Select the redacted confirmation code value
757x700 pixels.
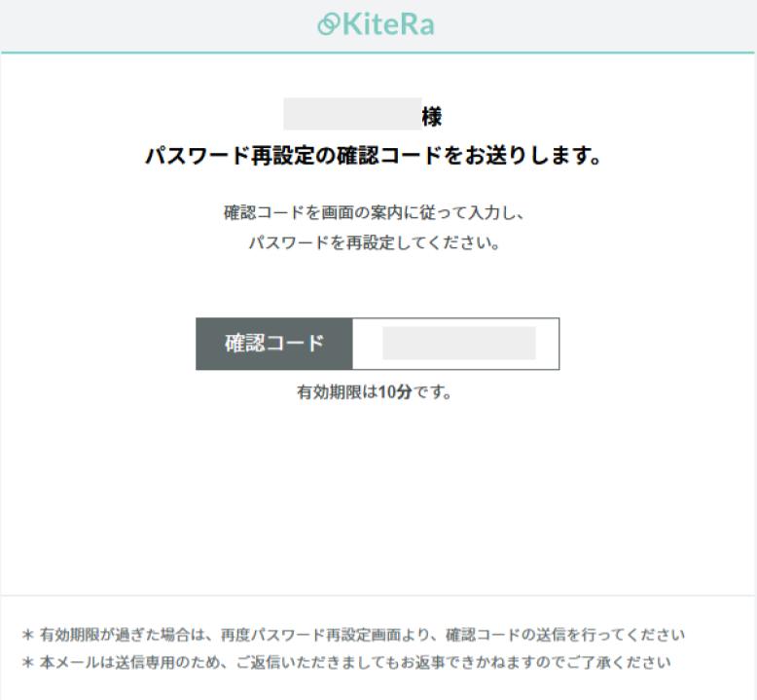click(458, 344)
